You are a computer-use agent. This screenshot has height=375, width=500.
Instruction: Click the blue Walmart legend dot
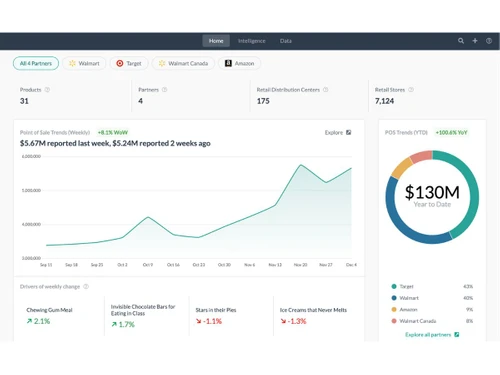[394, 298]
